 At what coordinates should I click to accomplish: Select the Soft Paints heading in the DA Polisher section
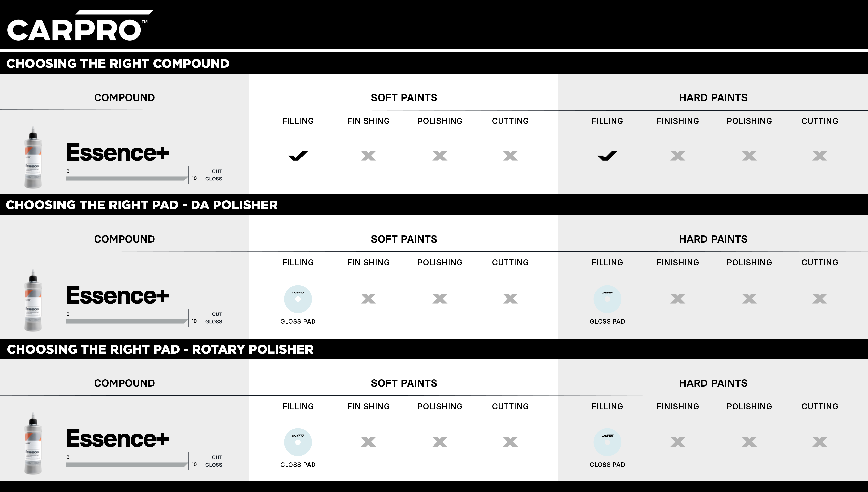tap(404, 239)
